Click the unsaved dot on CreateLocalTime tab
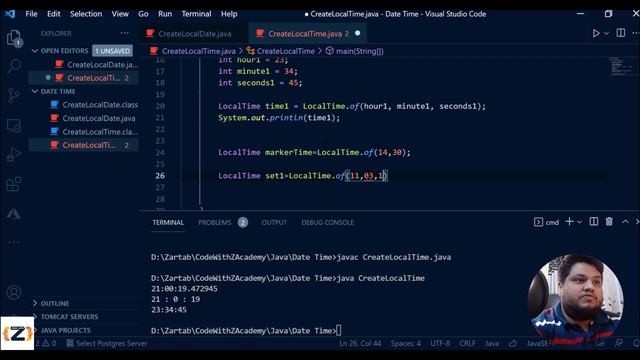 pos(358,33)
